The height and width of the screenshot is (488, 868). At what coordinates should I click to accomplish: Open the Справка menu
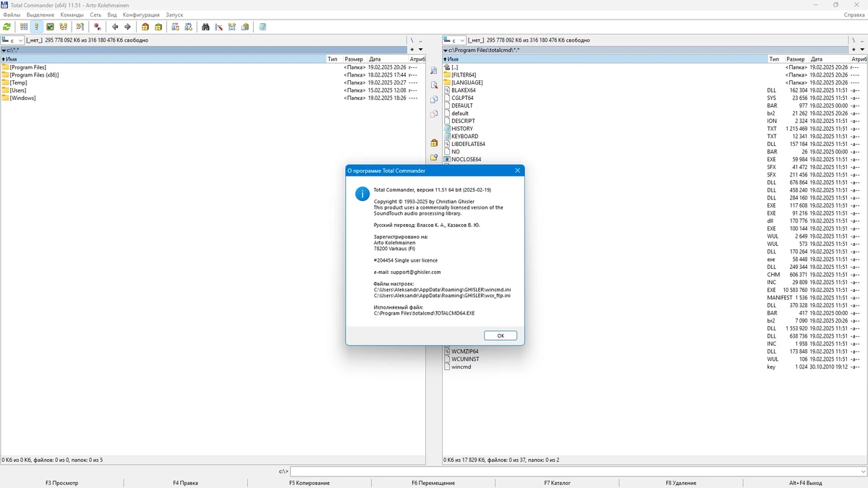[854, 14]
